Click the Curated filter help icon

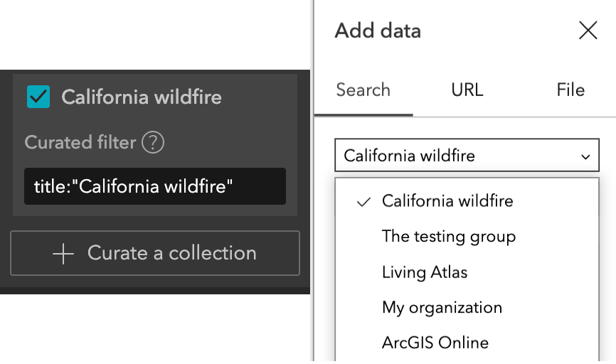pyautogui.click(x=152, y=143)
